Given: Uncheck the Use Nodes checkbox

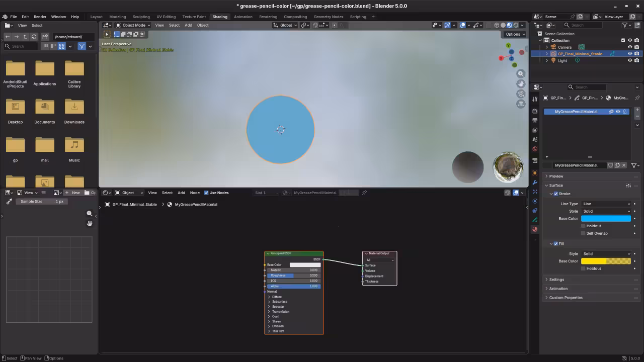Looking at the screenshot, I should click(206, 193).
